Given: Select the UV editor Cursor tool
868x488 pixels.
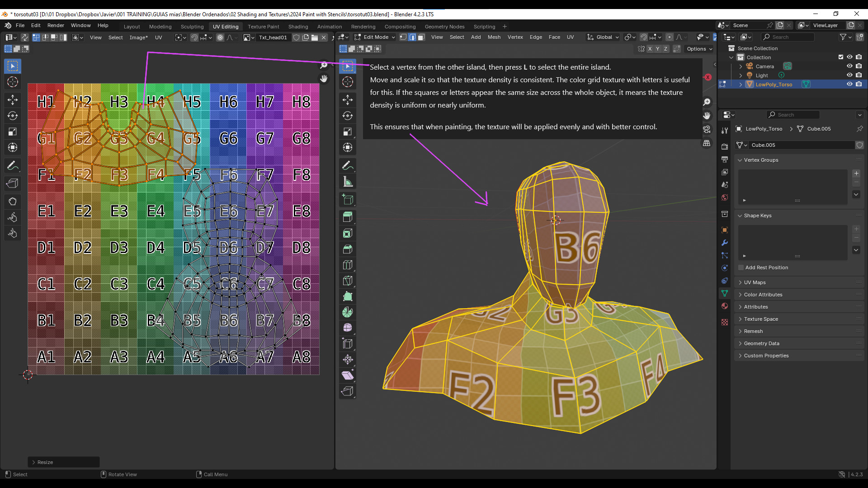Looking at the screenshot, I should coord(13,82).
